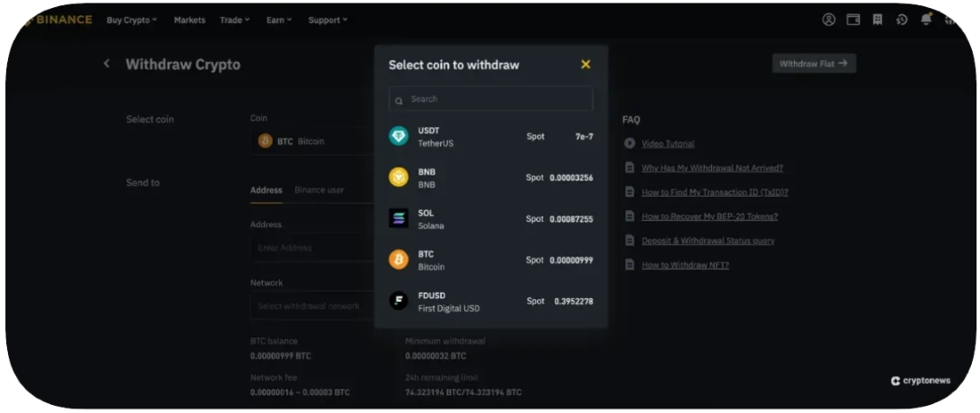Open the Video Tutorial link
The height and width of the screenshot is (413, 980).
(667, 143)
